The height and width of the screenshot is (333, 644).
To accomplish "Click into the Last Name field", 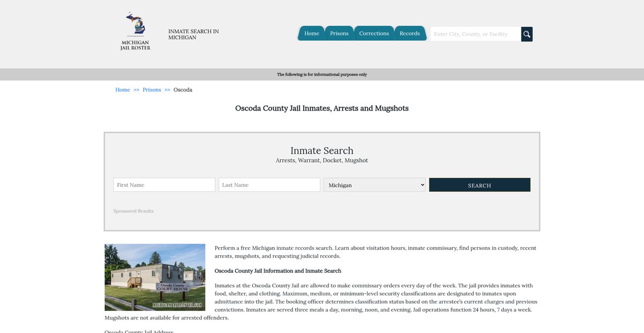I will (269, 185).
